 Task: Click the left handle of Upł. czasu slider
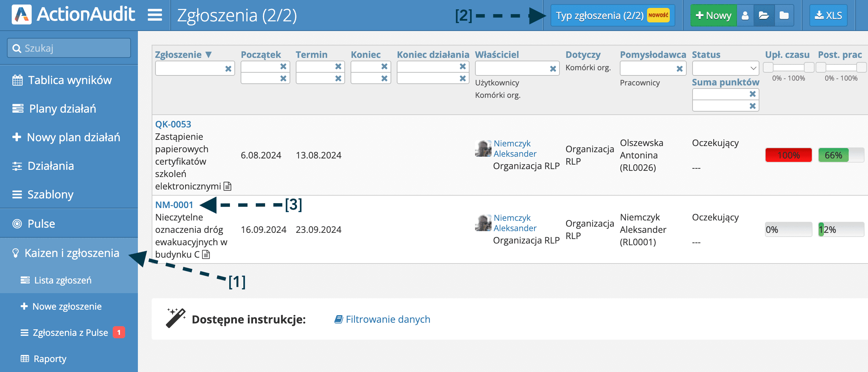click(768, 67)
